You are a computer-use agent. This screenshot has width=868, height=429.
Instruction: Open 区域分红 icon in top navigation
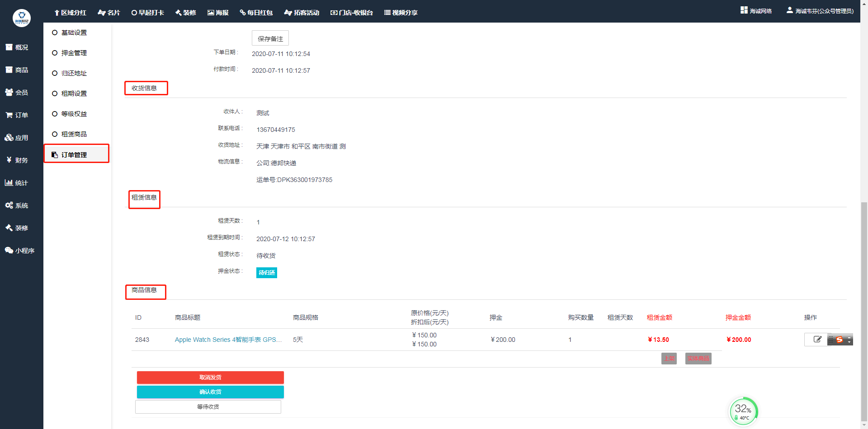coord(57,13)
